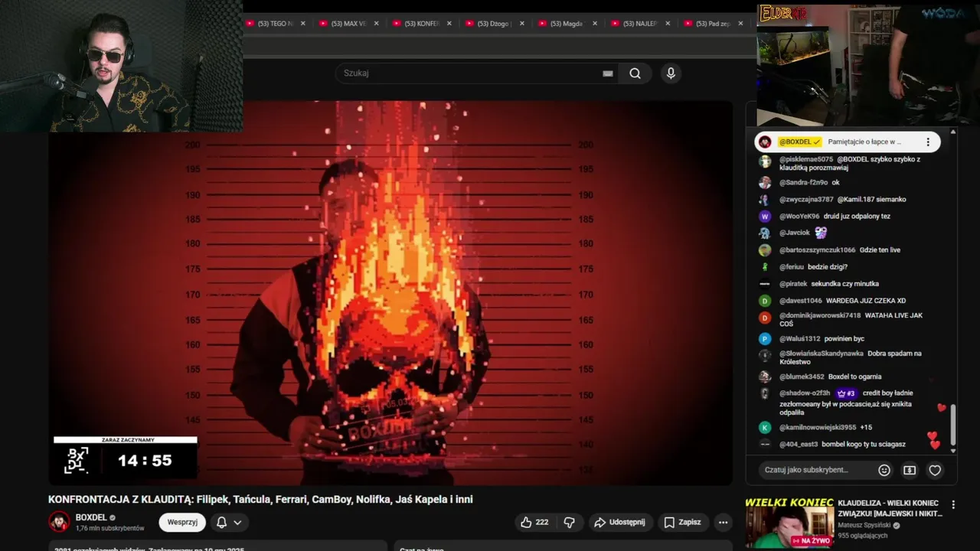Toggle the notification bell for BOXDEL
The height and width of the screenshot is (551, 980).
pyautogui.click(x=221, y=522)
